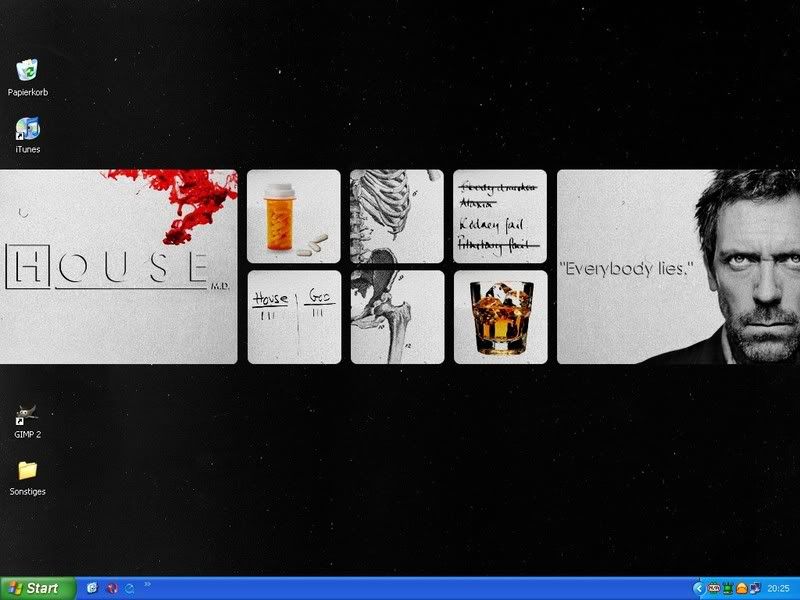Show hidden system tray icons
The width and height of the screenshot is (800, 600).
(698, 589)
